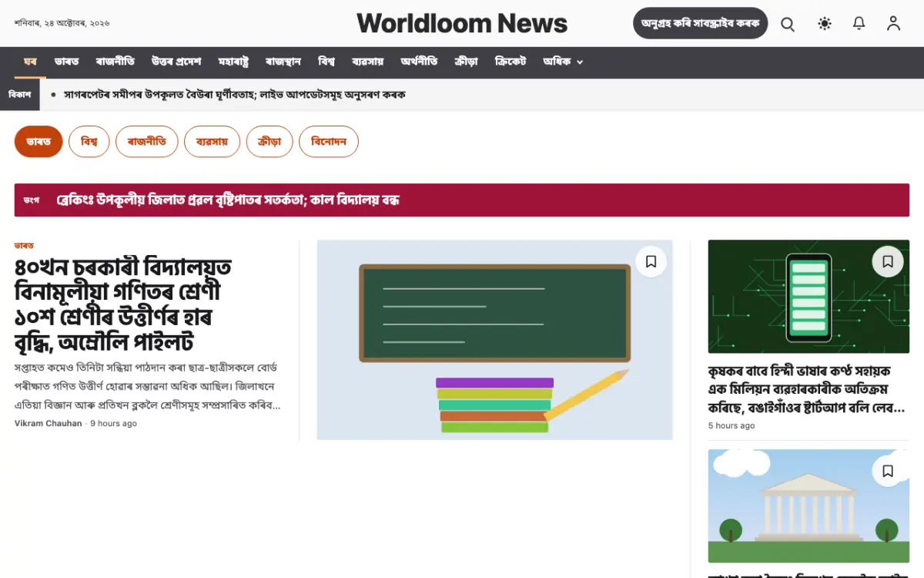Expand the অধিক dropdown menu

click(x=563, y=62)
